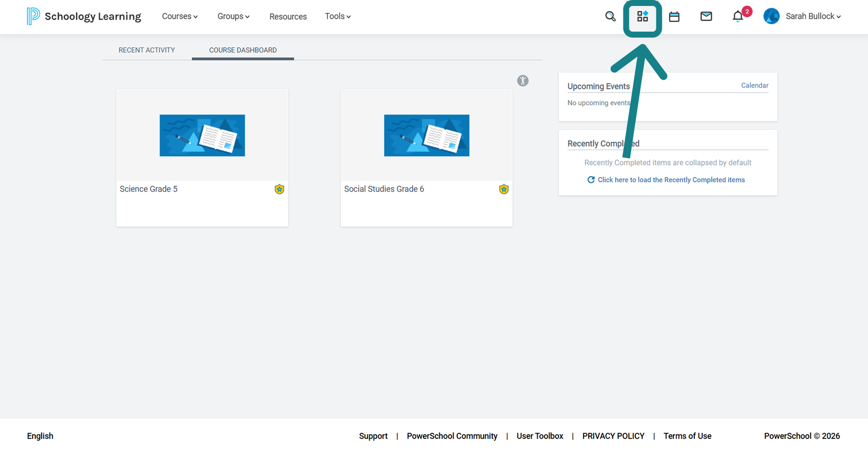This screenshot has height=451, width=868.
Task: Select the Course Dashboard tab
Action: (x=243, y=50)
